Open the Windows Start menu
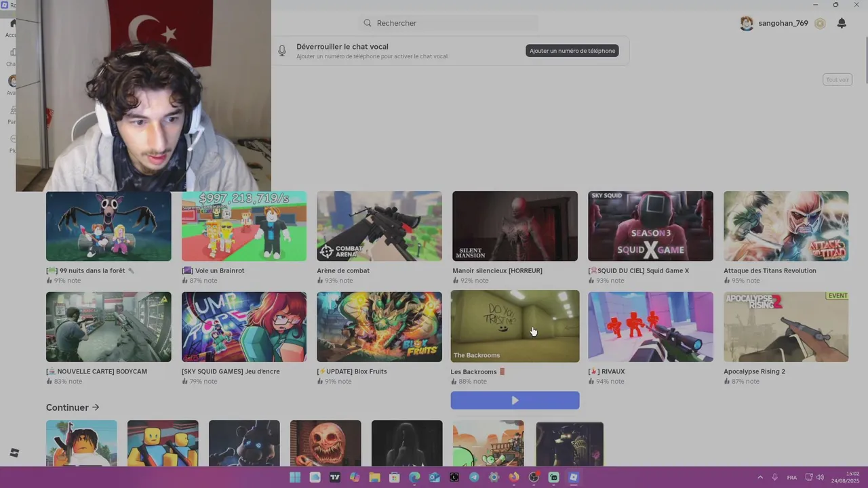868x488 pixels. point(295,477)
